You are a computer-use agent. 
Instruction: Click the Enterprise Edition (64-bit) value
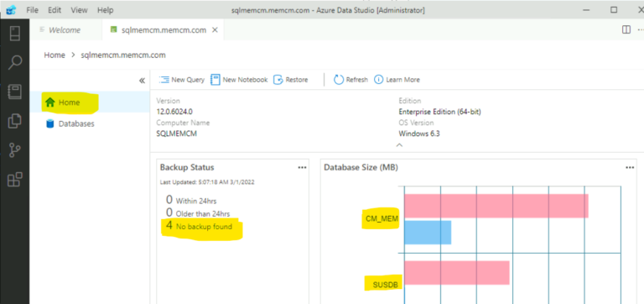pos(440,112)
